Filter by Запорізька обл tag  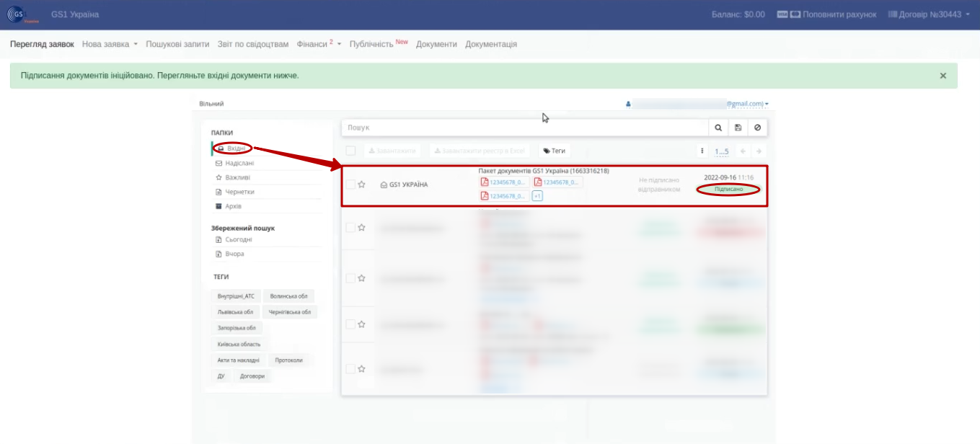coord(237,328)
